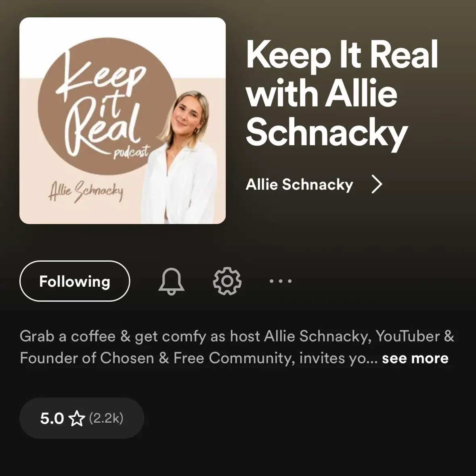Click the word podcast on the cover art
Viewport: 476px width, 476px height.
pos(132,152)
